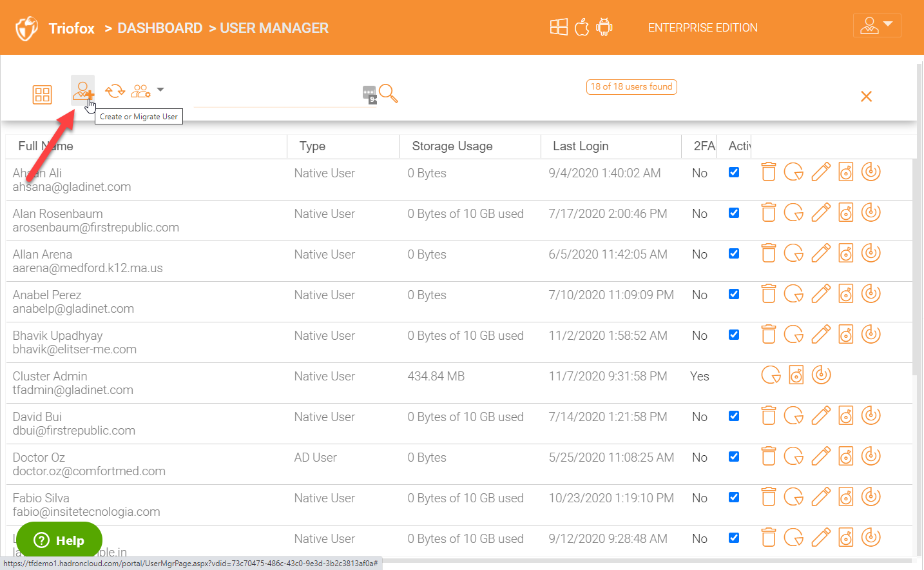Delete user Allan Arena with trash icon
Viewport: 924px width, 570px height.
[769, 253]
